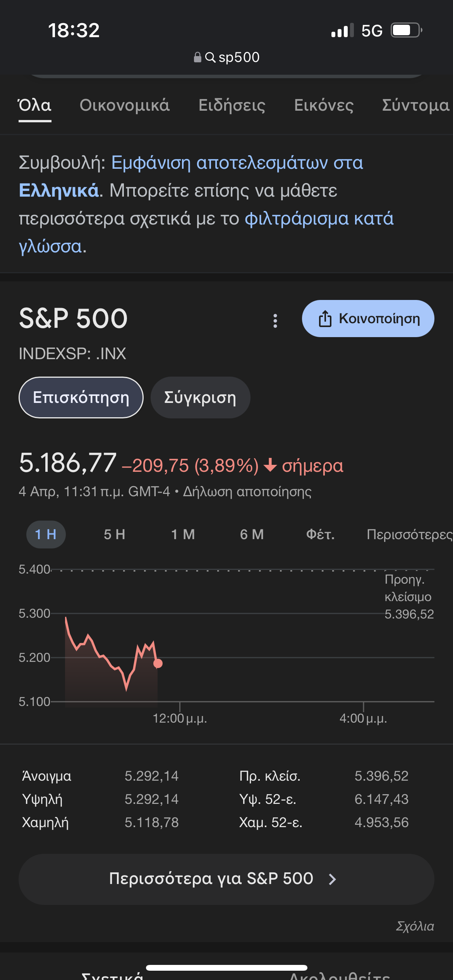Show year-to-date Φέτ. range
453x980 pixels.
tap(320, 535)
